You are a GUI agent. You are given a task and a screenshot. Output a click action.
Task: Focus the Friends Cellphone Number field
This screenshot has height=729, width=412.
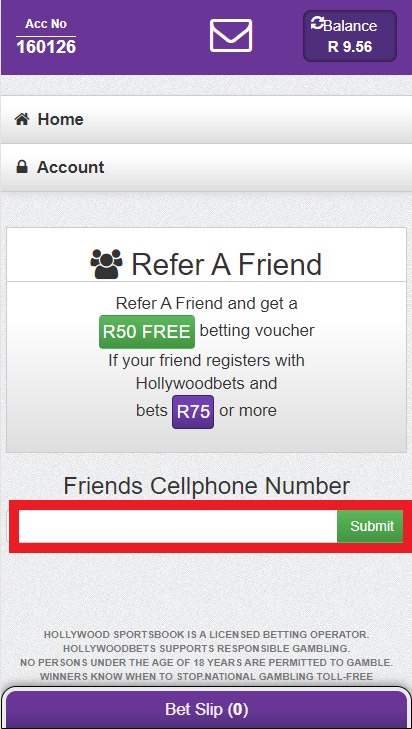178,526
